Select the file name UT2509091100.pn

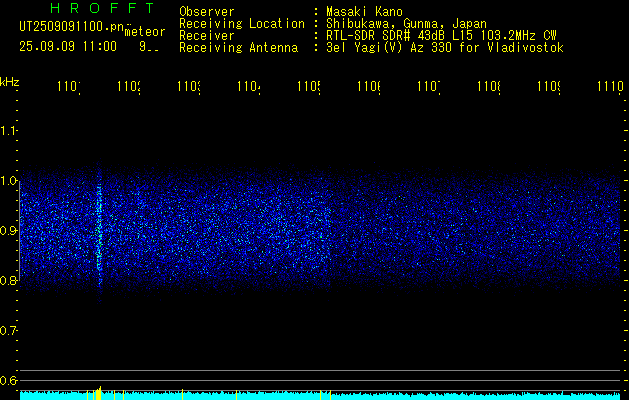click(x=72, y=27)
